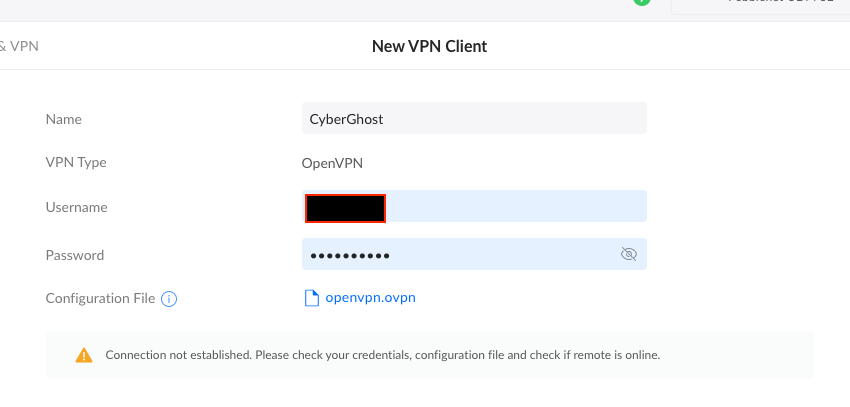Open the openvpn.ovpn configuration file link
The height and width of the screenshot is (407, 850).
point(370,298)
